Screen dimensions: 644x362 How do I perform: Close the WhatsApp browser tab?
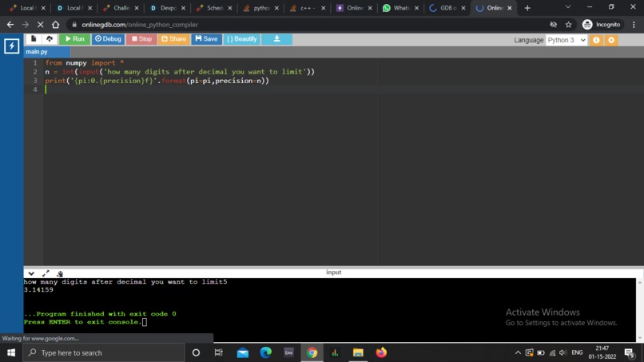click(416, 8)
